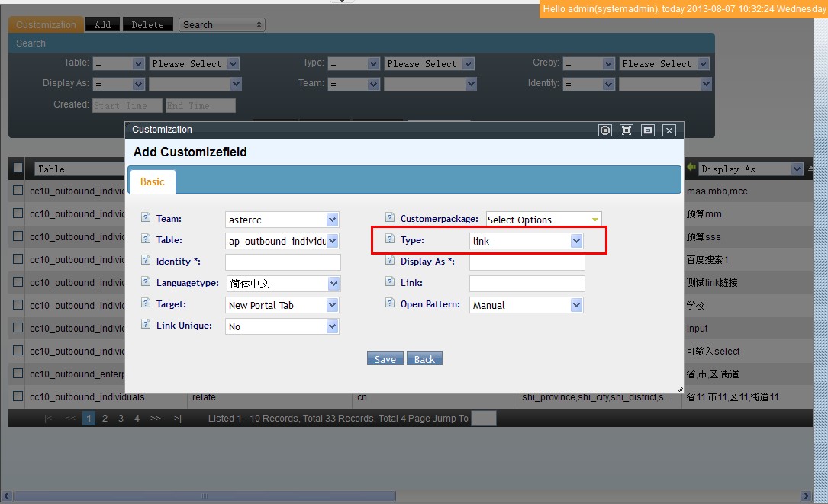This screenshot has width=828, height=504.
Task: Open the Customerpackage Select Options dropdown
Action: click(x=543, y=220)
